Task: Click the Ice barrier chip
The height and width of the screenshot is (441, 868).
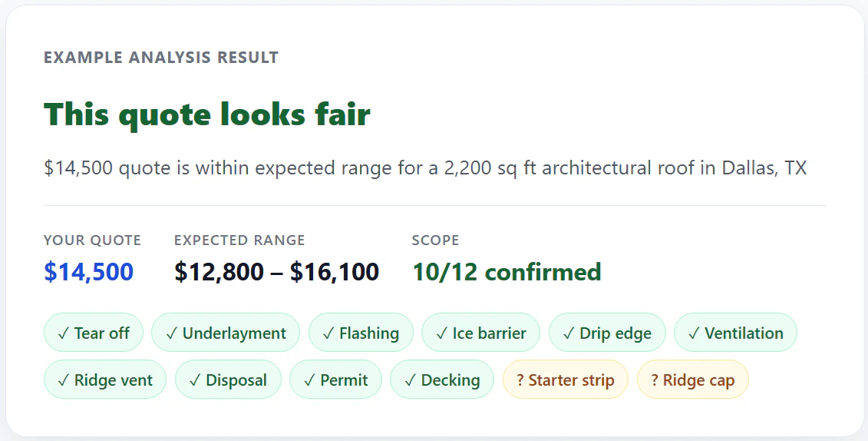Action: tap(480, 333)
